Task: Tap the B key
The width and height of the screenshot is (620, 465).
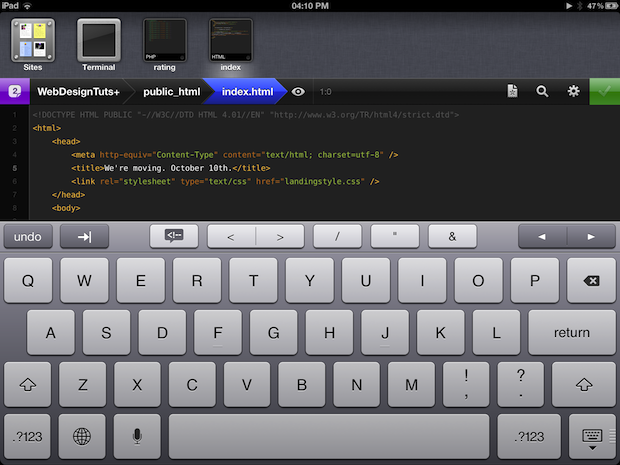Action: point(302,384)
